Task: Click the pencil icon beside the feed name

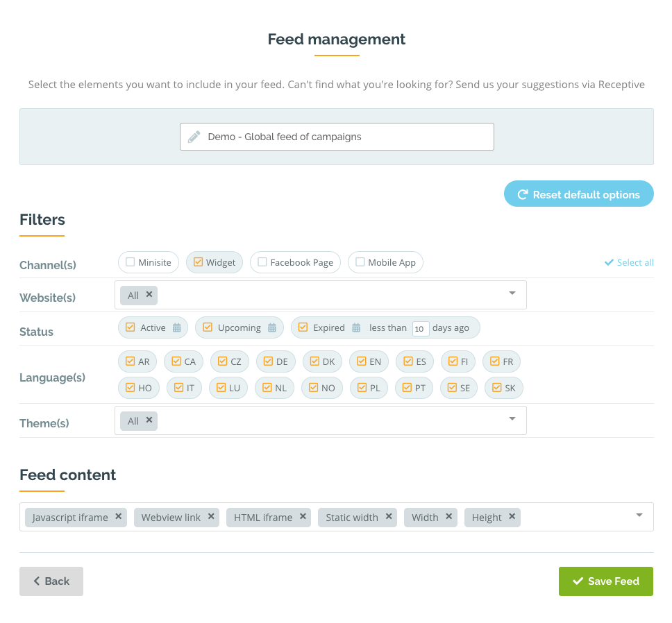Action: coord(194,137)
